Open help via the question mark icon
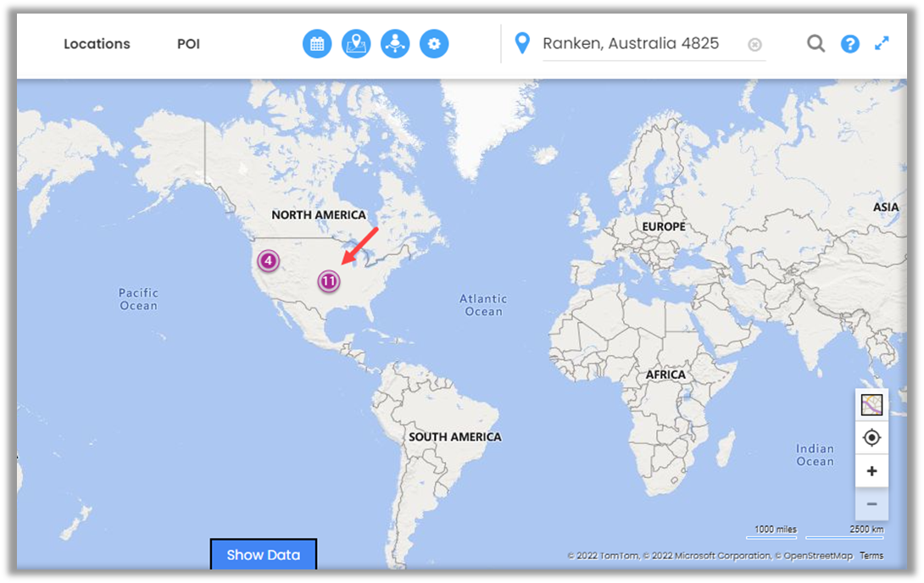This screenshot has width=924, height=583. [x=849, y=44]
